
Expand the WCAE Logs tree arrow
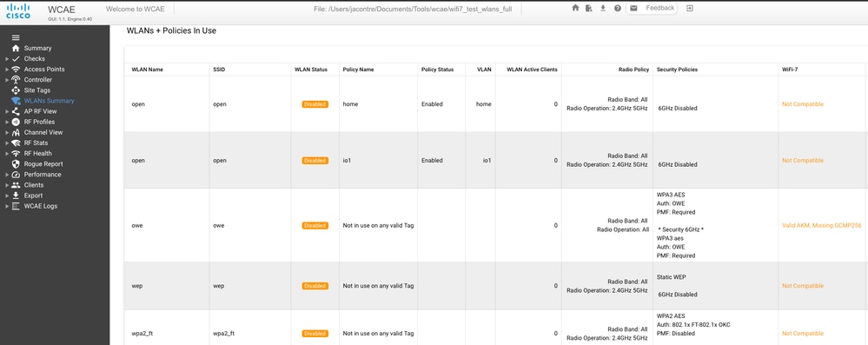click(x=7, y=206)
